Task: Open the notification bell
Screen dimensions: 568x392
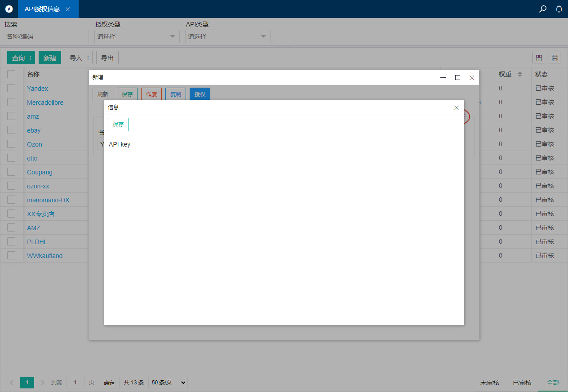Action: (x=559, y=9)
